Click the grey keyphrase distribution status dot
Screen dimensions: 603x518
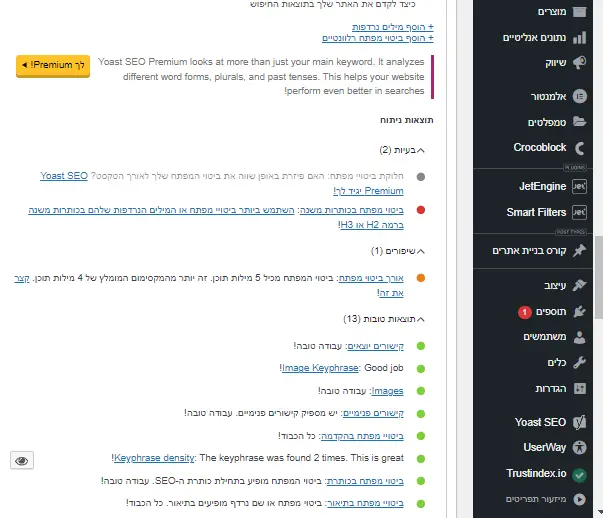[x=421, y=177]
